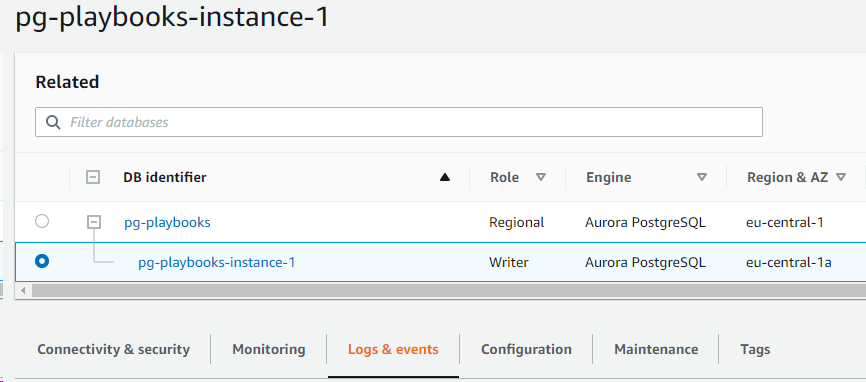Click the Related section heading
The image size is (866, 382).
click(x=67, y=82)
